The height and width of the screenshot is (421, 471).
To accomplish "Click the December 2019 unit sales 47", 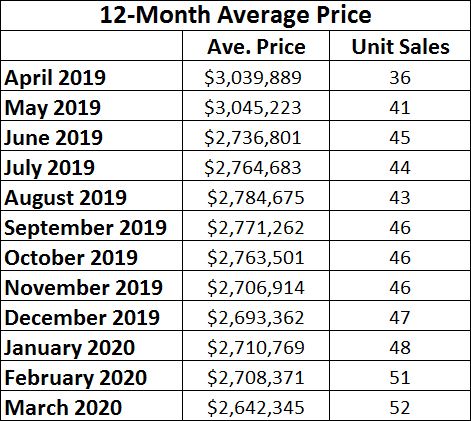I will 400,316.
